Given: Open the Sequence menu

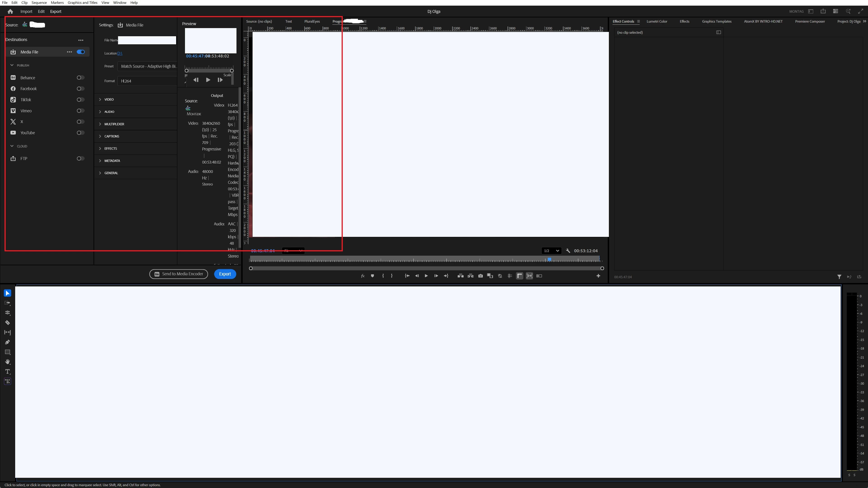Looking at the screenshot, I should click(39, 3).
